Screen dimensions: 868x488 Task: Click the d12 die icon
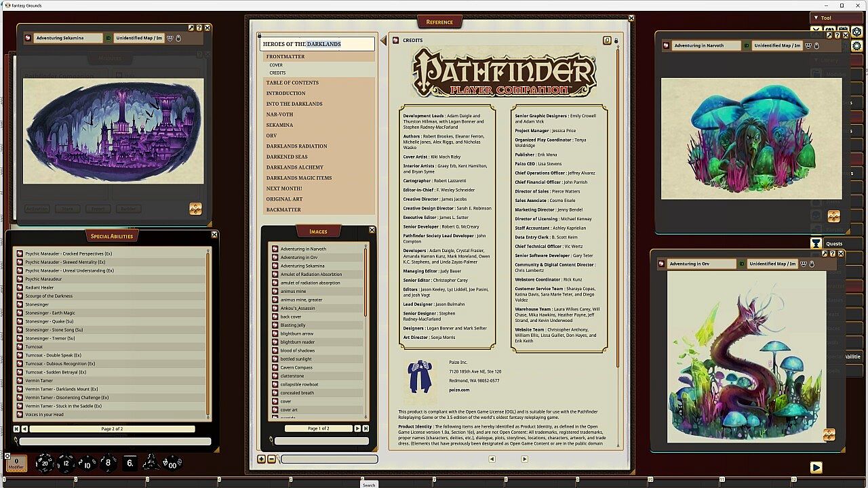pos(66,464)
